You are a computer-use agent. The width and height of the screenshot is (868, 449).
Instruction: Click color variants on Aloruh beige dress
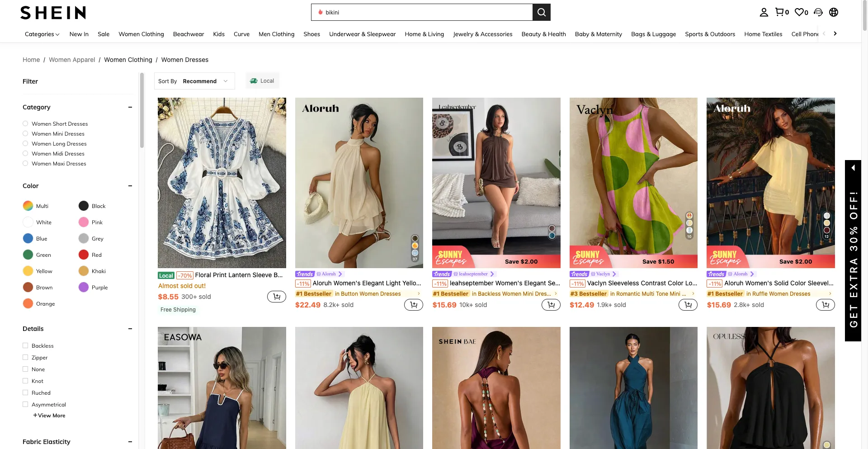(x=415, y=248)
